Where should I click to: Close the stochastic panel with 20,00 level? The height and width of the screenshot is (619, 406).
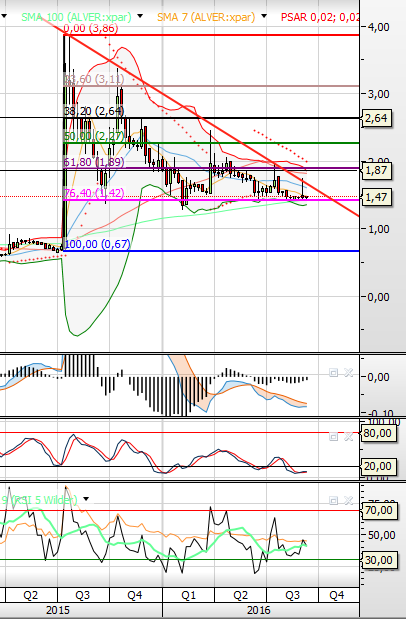tap(348, 437)
